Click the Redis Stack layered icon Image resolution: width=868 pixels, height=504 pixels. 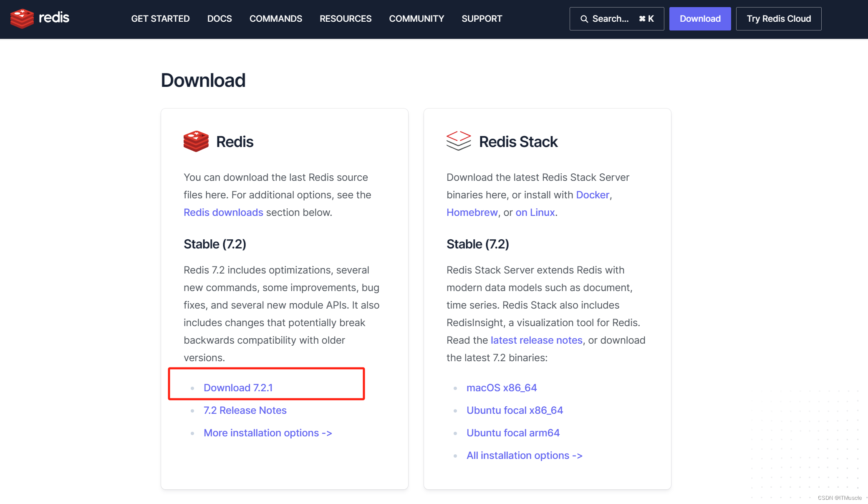(459, 141)
